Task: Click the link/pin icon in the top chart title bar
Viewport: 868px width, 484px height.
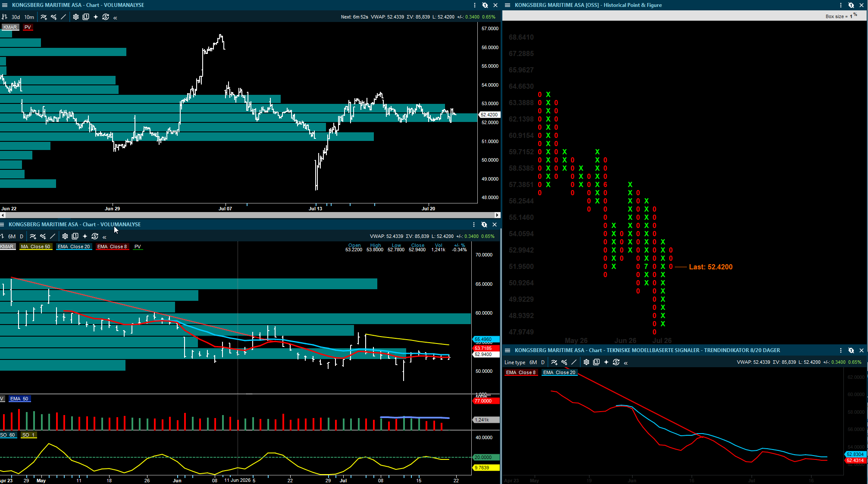Action: tap(485, 5)
